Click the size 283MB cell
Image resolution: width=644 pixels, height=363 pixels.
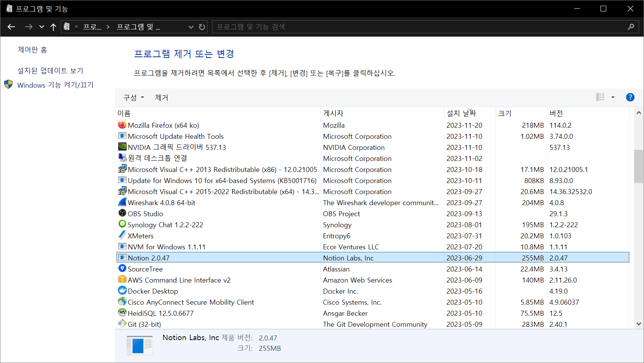click(533, 324)
